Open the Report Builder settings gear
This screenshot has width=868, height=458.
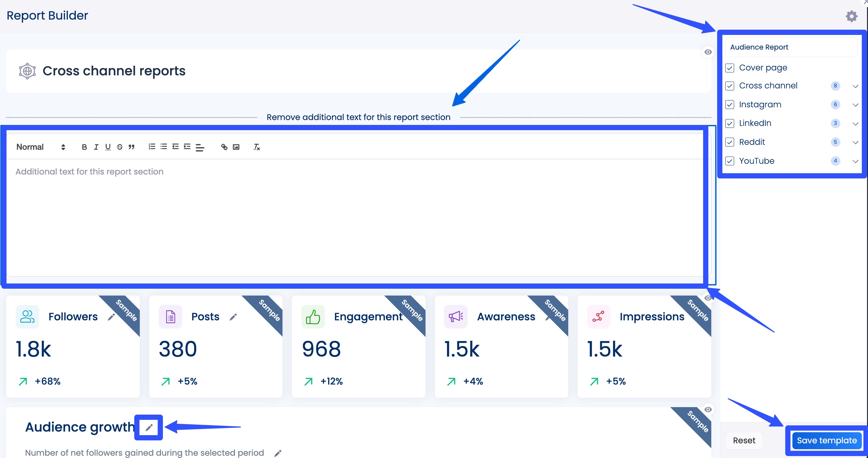tap(851, 16)
